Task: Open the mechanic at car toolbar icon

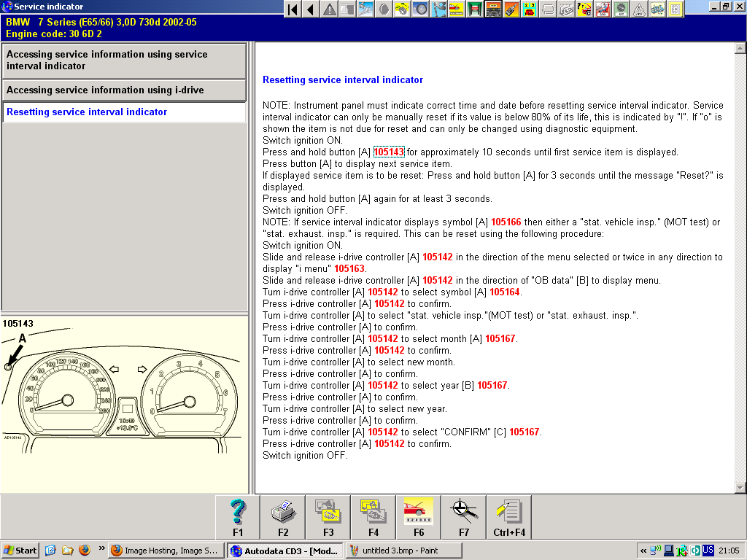Action: pyautogui.click(x=602, y=9)
